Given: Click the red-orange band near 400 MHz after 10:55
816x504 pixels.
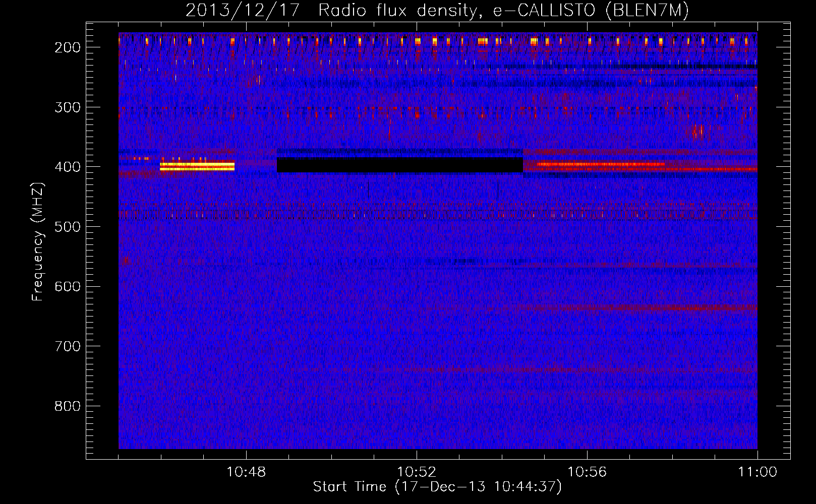Looking at the screenshot, I should click(601, 164).
